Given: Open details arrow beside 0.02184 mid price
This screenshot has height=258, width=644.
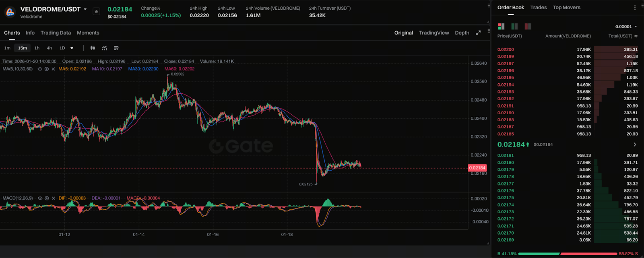Looking at the screenshot, I should click(x=635, y=144).
